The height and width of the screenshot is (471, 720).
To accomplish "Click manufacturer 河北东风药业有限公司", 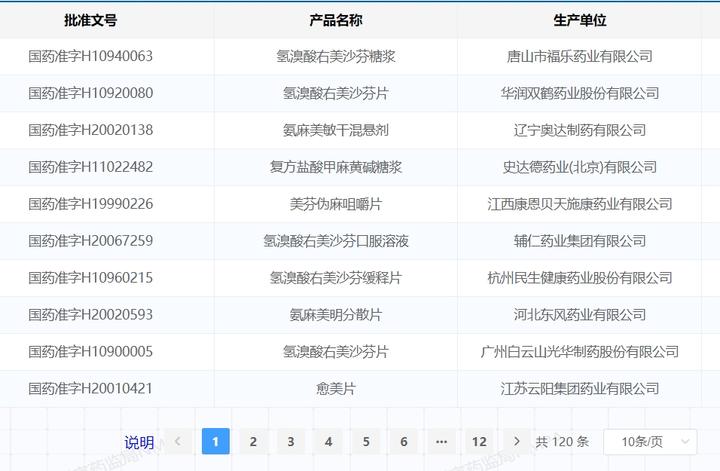I will click(580, 315).
